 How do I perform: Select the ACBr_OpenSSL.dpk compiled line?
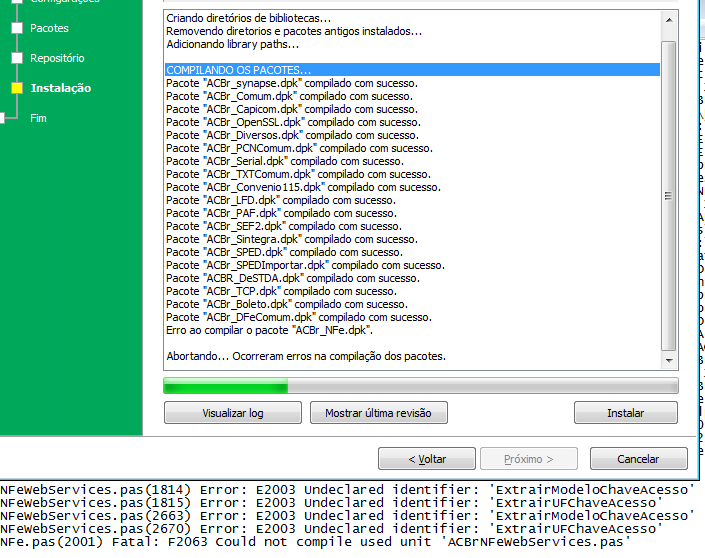point(293,122)
